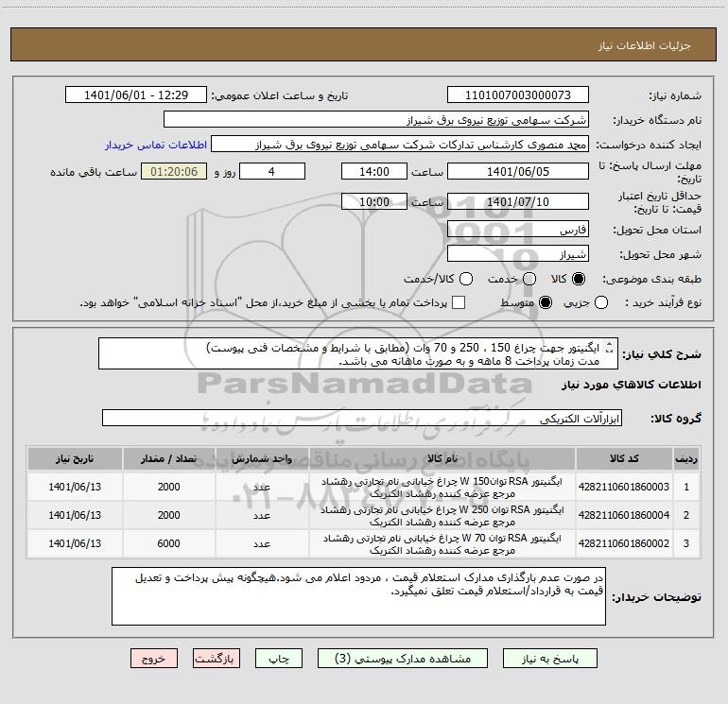728x704 pixels.
Task: Click the خروج exit button
Action: tap(154, 659)
